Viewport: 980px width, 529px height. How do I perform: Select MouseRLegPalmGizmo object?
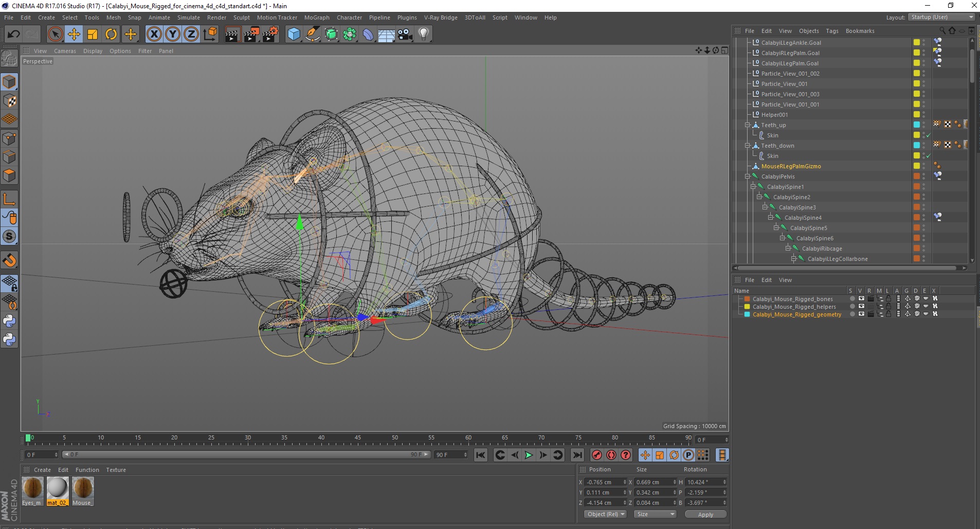791,166
